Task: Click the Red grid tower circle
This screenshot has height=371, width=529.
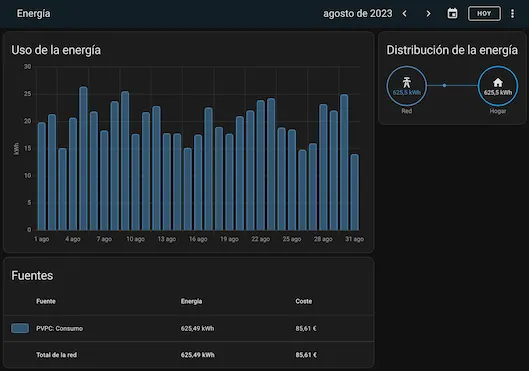Action: pyautogui.click(x=407, y=86)
